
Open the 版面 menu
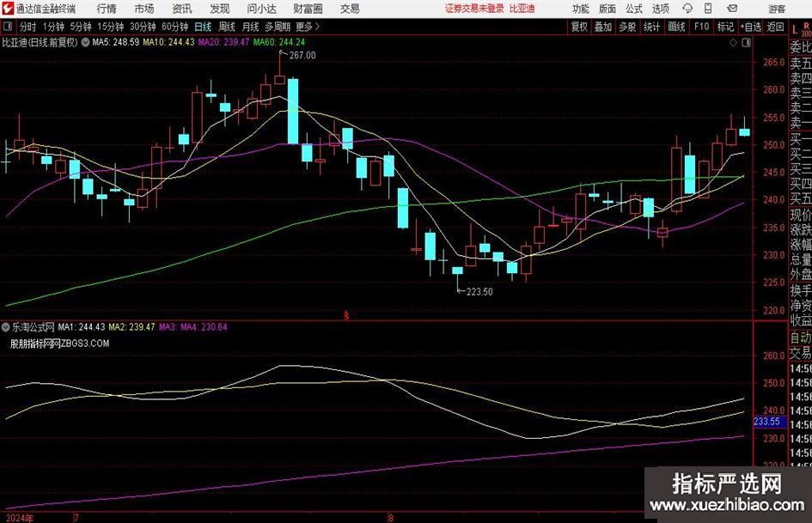tap(607, 9)
